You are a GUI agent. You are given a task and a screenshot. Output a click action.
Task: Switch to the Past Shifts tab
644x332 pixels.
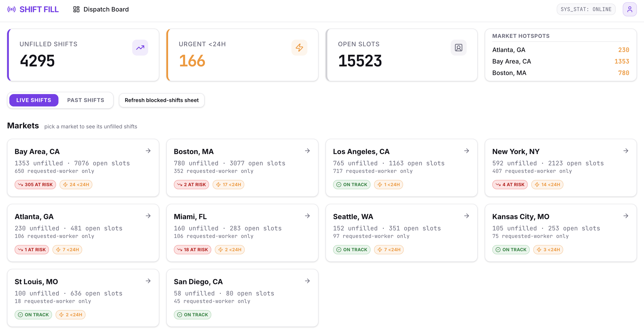pyautogui.click(x=85, y=100)
